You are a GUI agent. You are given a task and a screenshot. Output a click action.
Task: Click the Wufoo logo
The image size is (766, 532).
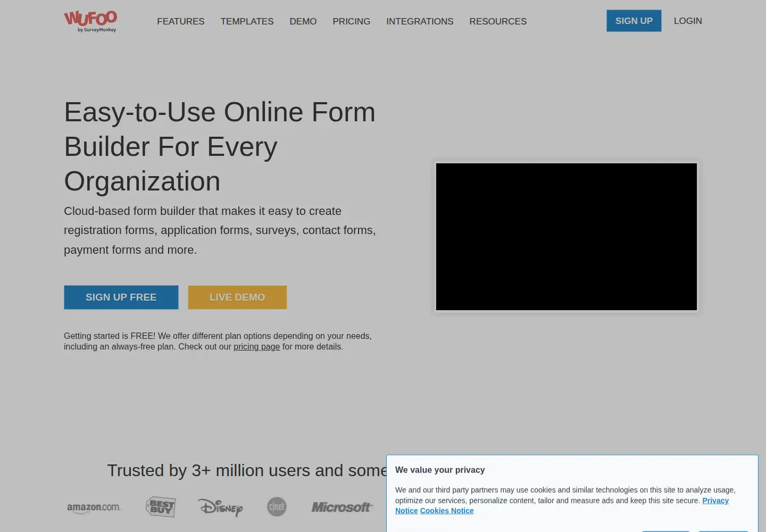click(x=90, y=21)
